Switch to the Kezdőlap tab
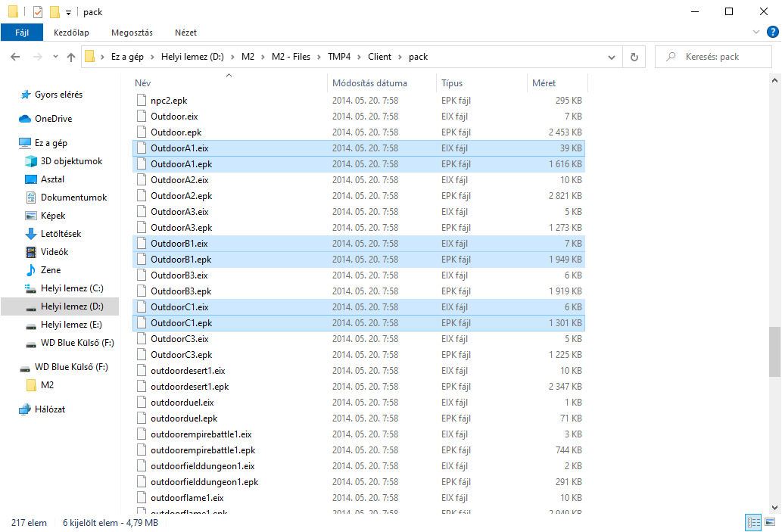This screenshot has width=782, height=532. tap(71, 33)
